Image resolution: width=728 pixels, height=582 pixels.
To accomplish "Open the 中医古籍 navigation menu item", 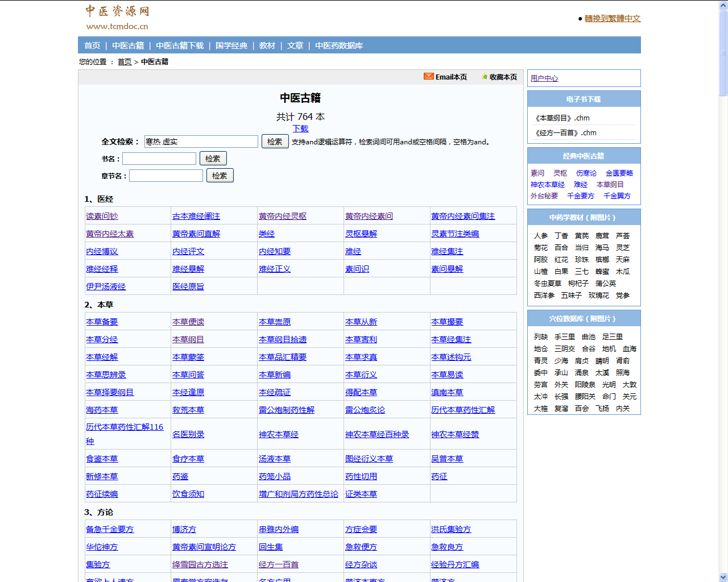I will 128,45.
